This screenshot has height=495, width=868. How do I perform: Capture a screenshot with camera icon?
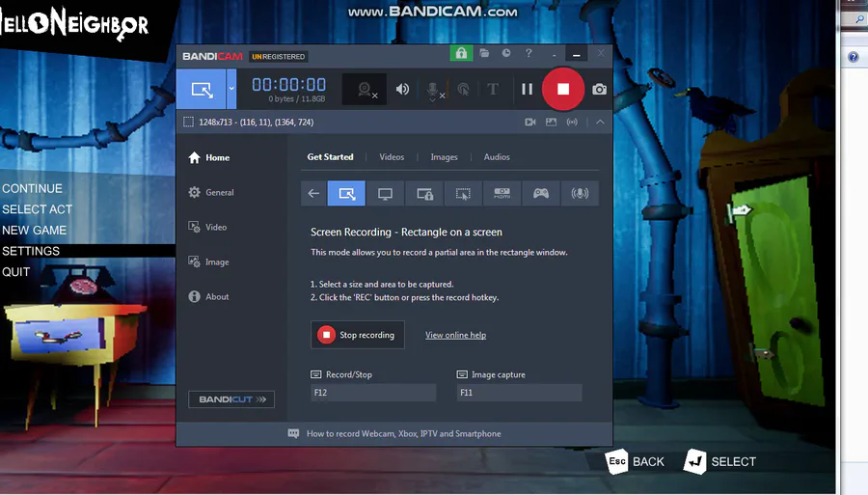(599, 89)
